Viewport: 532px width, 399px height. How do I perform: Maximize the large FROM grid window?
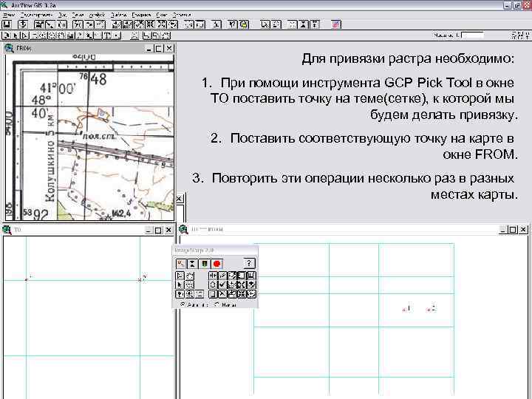[513, 230]
